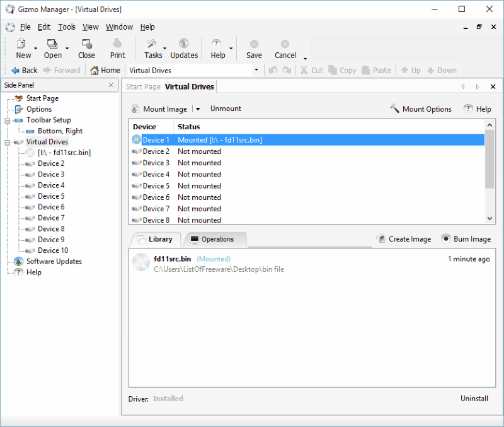
Task: Click the Updates toolbar icon
Action: coord(184,44)
